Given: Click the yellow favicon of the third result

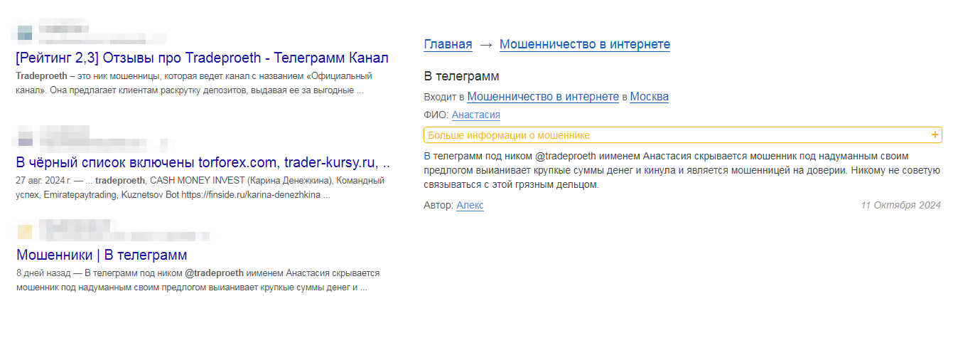Looking at the screenshot, I should click(x=24, y=231).
